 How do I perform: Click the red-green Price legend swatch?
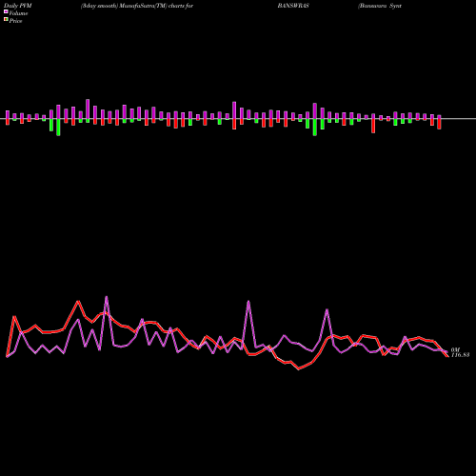click(x=6, y=20)
